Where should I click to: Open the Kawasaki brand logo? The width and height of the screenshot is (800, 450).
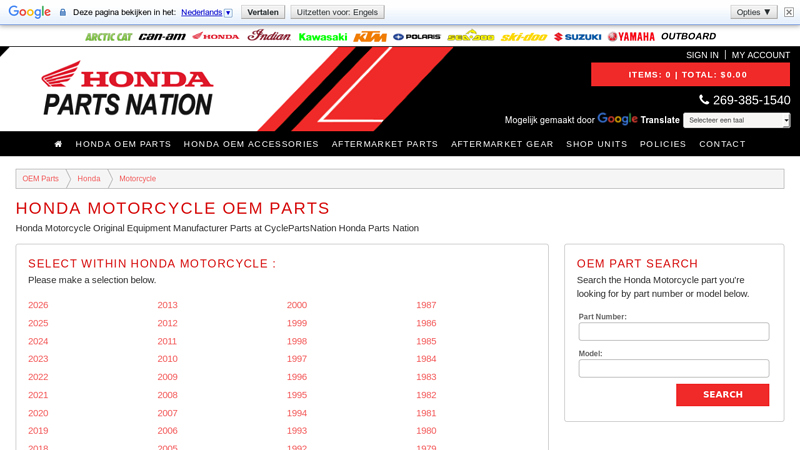coord(322,37)
